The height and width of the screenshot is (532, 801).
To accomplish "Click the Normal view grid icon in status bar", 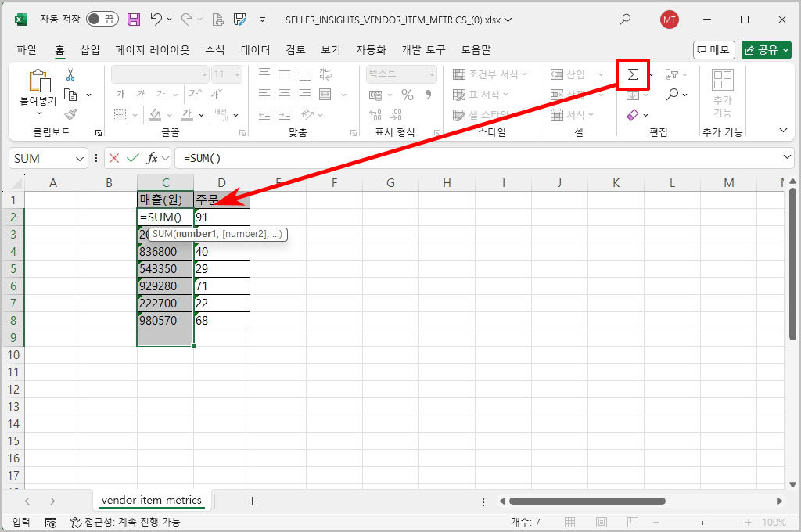I will (569, 523).
